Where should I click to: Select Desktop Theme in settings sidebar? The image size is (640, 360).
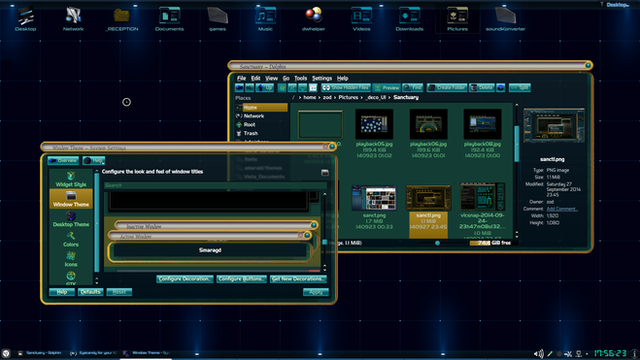[71, 219]
